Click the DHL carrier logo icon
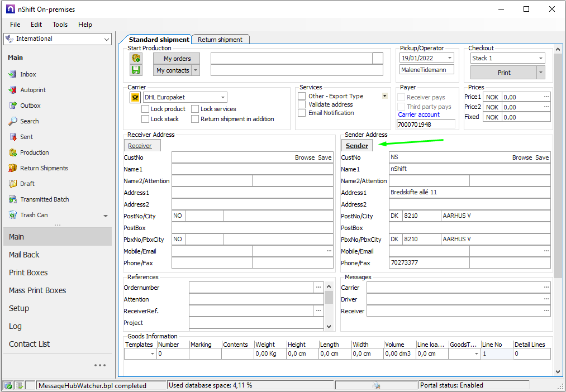This screenshot has width=566, height=392. pos(135,97)
